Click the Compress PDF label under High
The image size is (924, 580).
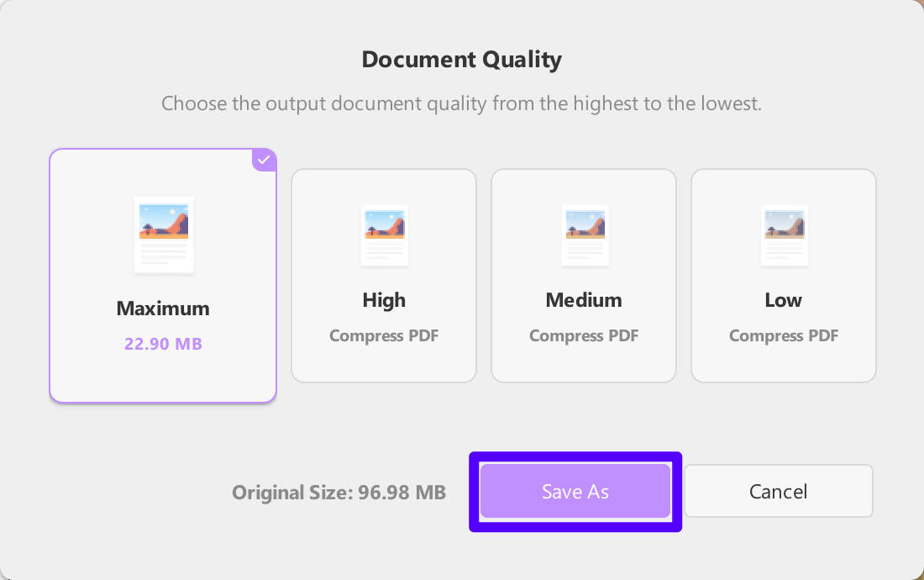[383, 335]
